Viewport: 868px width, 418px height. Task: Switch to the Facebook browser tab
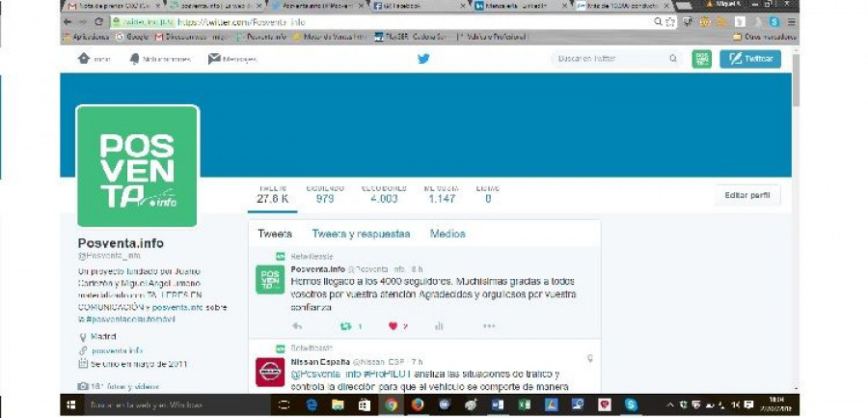[418, 6]
